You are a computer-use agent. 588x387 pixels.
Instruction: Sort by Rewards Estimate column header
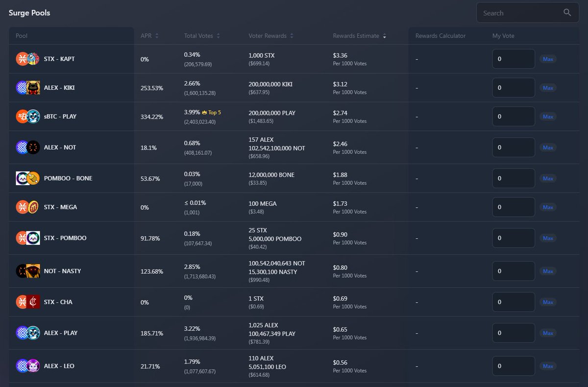click(359, 36)
